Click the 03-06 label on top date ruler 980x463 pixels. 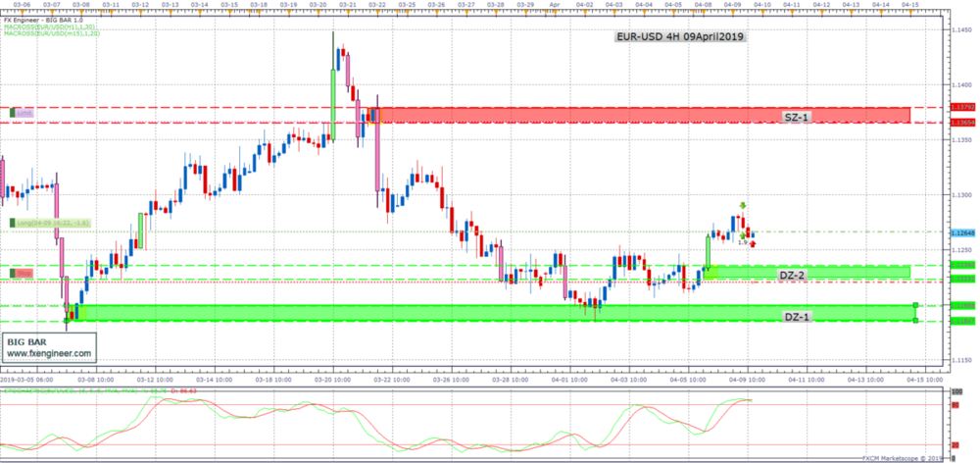coord(22,4)
